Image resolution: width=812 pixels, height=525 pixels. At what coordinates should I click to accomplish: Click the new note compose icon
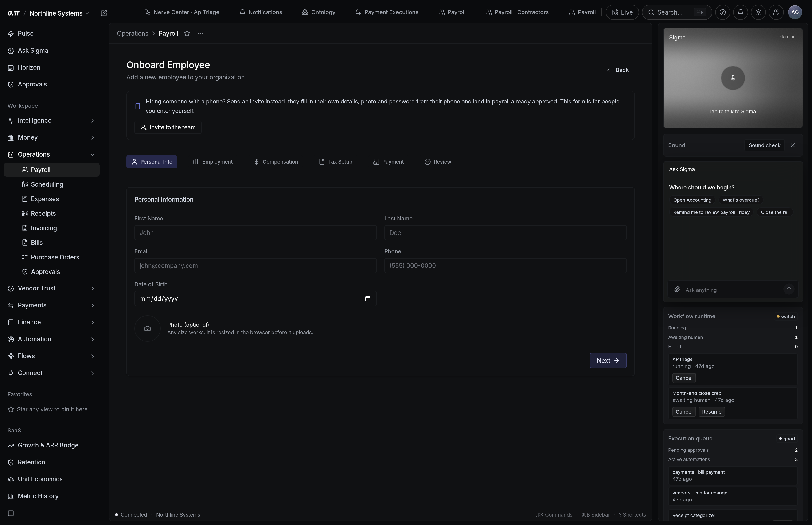104,13
